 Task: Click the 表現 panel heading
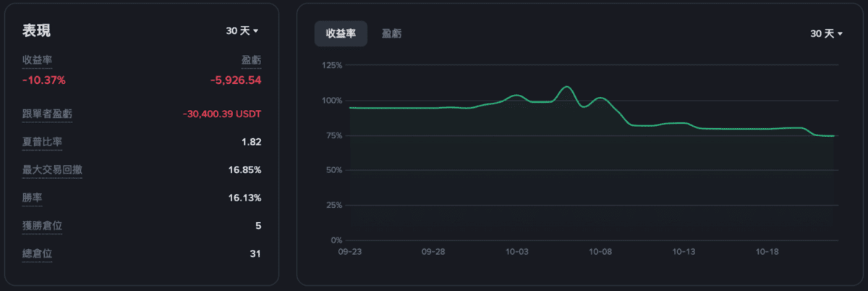pos(37,30)
